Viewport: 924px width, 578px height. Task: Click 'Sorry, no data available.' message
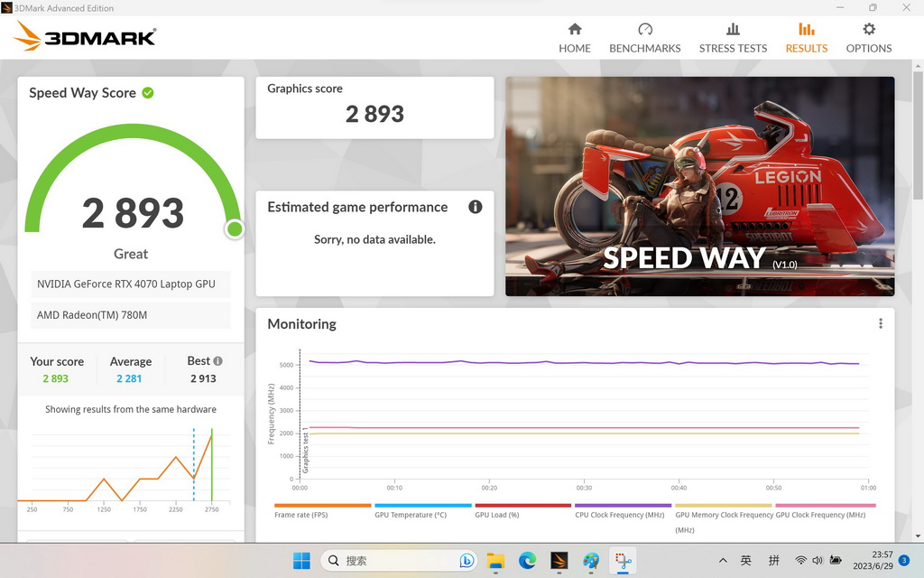click(374, 239)
